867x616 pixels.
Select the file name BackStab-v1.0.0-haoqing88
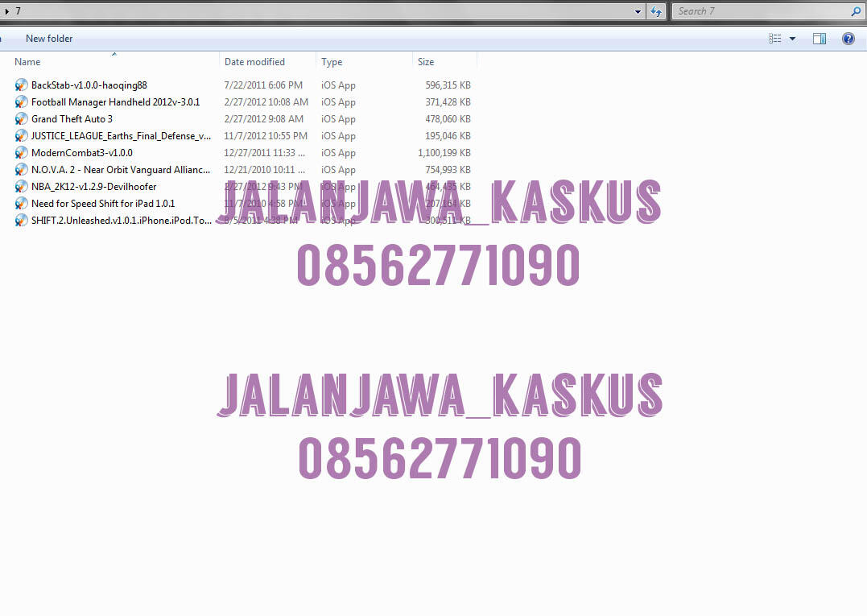(89, 85)
